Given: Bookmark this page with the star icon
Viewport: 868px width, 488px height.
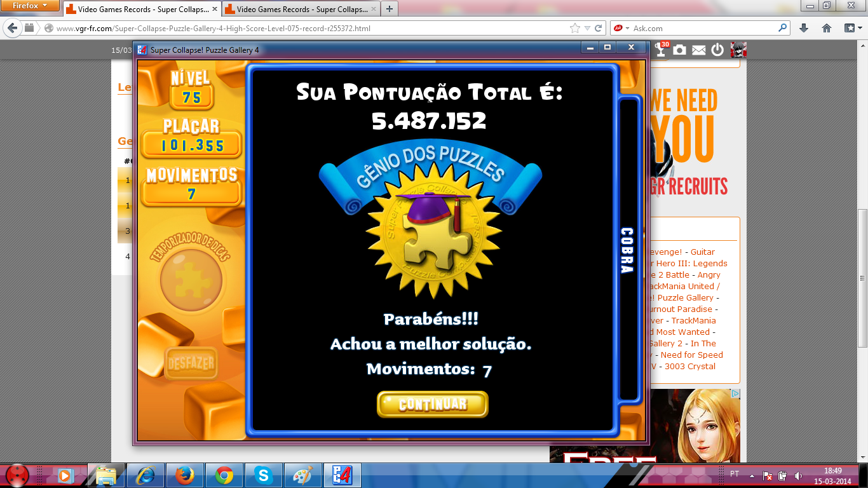Looking at the screenshot, I should coord(575,28).
